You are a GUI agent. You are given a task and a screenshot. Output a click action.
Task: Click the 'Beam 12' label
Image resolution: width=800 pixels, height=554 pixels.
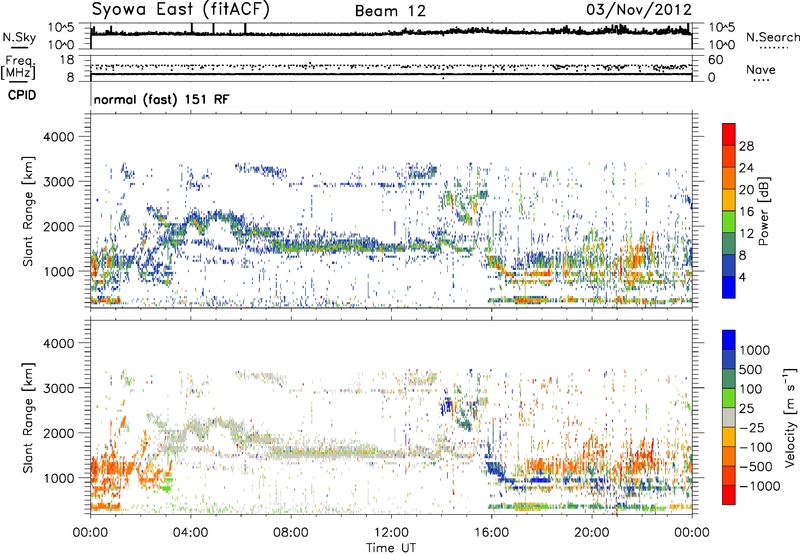[390, 11]
